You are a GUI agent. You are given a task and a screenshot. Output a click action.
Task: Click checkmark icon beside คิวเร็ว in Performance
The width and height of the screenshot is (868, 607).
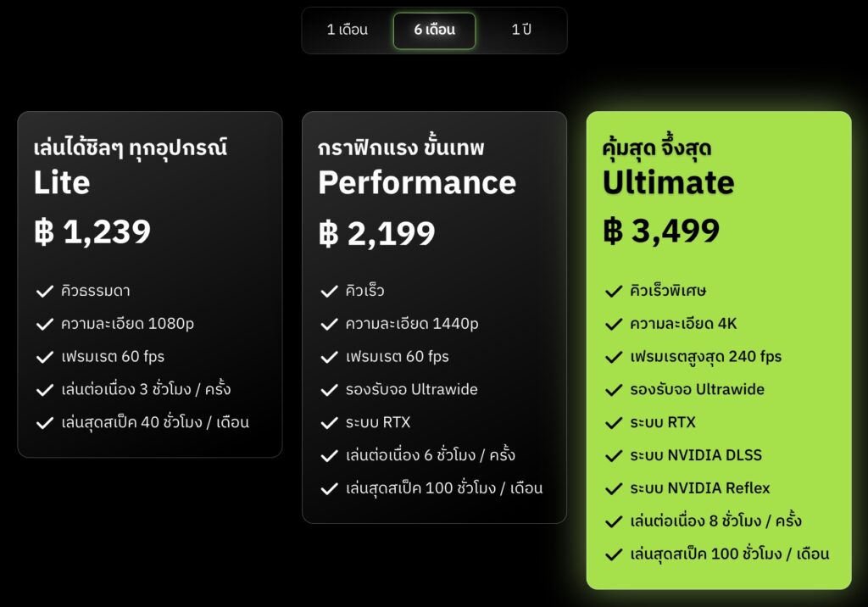(330, 292)
